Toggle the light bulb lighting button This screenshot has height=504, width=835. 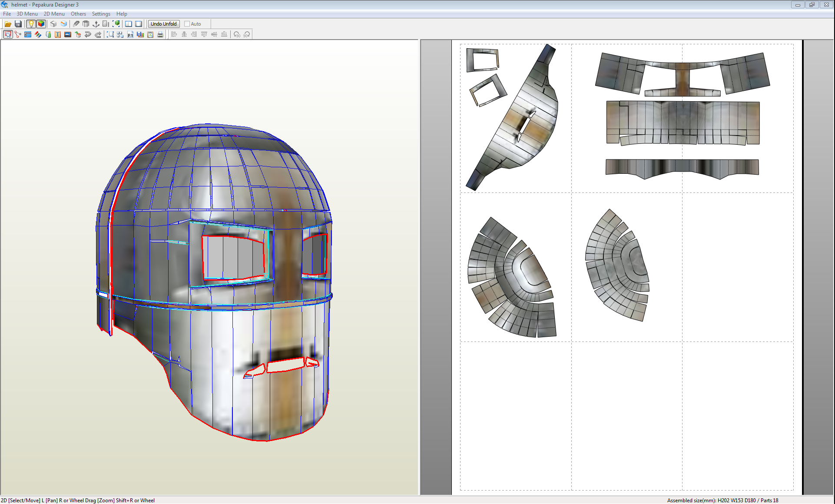click(x=31, y=24)
